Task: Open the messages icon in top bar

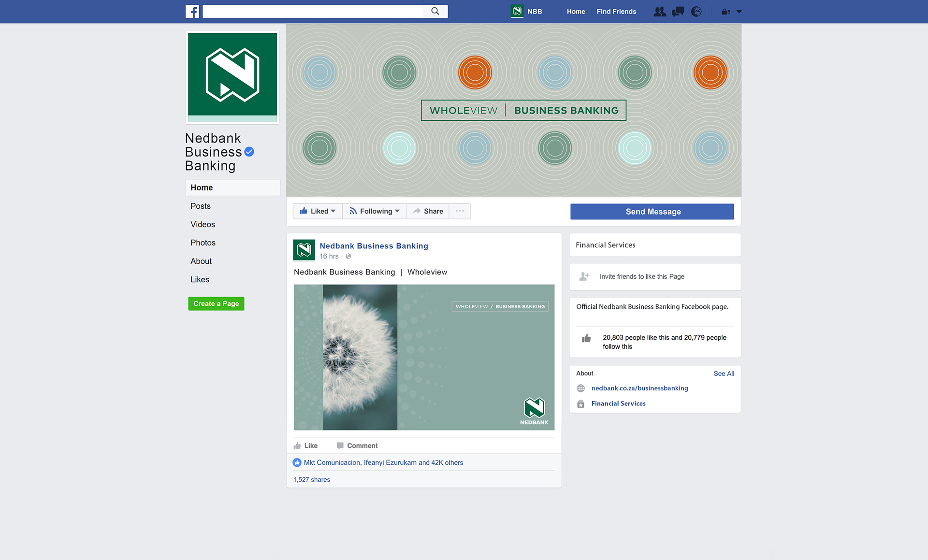Action: pos(678,12)
